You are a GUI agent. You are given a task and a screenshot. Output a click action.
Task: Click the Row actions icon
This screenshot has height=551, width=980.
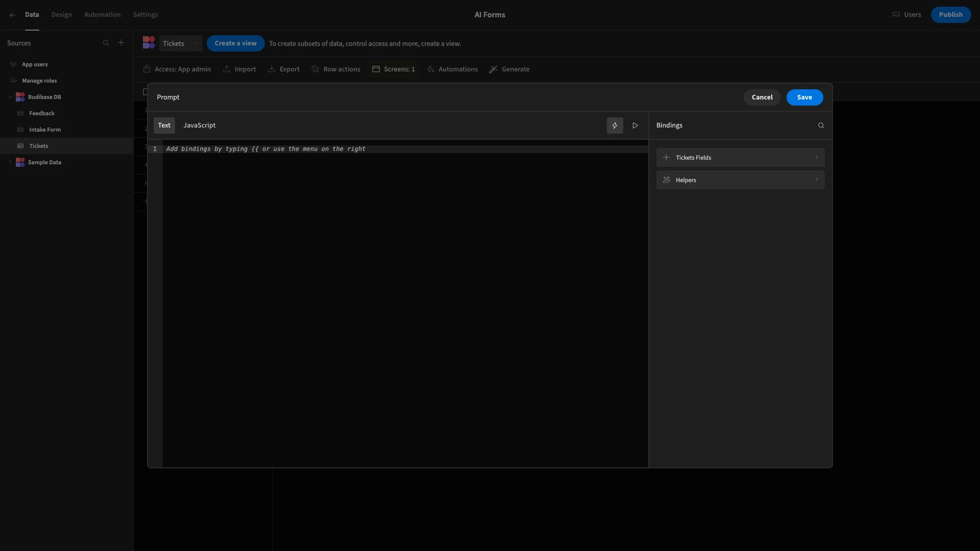[315, 69]
